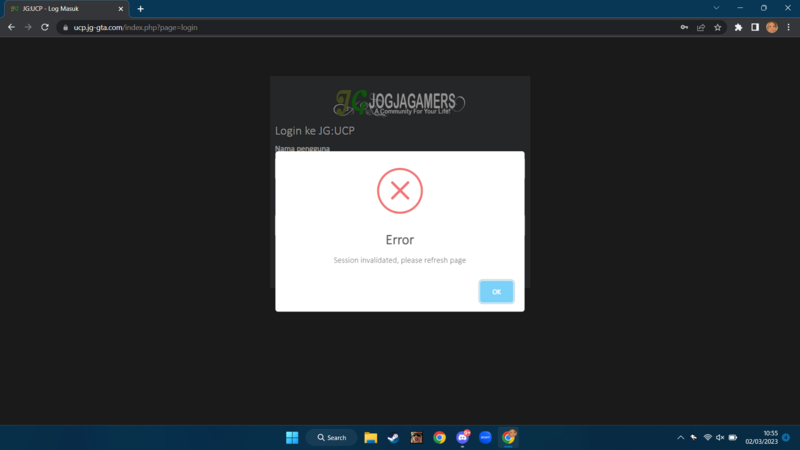Open the Chrome profile avatar

point(772,28)
